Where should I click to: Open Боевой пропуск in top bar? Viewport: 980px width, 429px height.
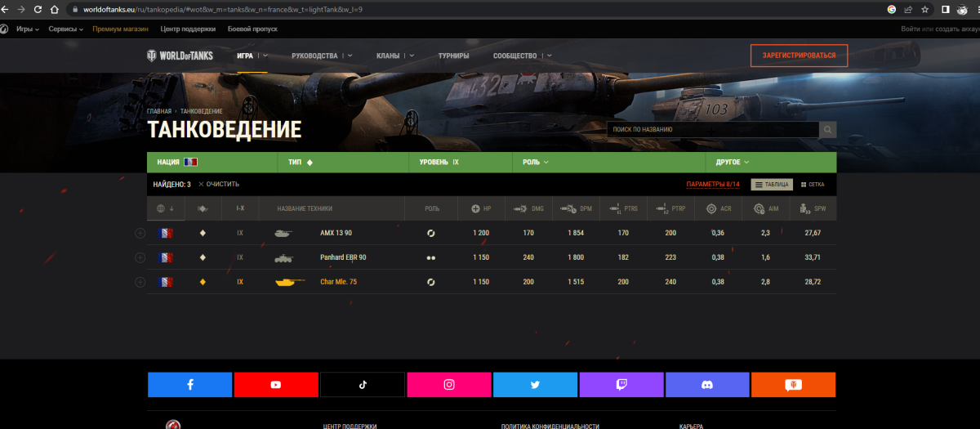pos(252,29)
